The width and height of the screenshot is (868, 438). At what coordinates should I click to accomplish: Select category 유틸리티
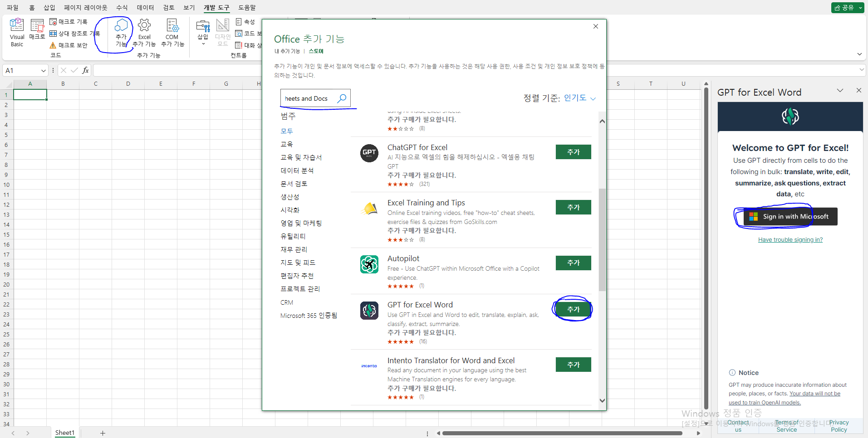pyautogui.click(x=293, y=236)
